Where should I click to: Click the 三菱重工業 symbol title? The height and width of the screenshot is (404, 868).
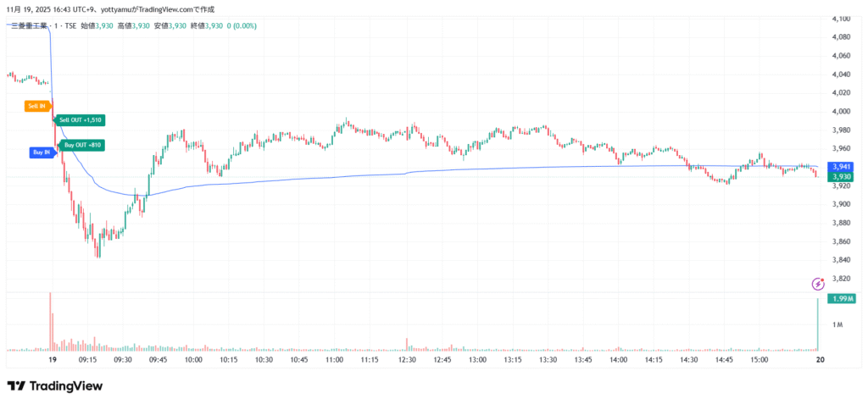tap(29, 26)
